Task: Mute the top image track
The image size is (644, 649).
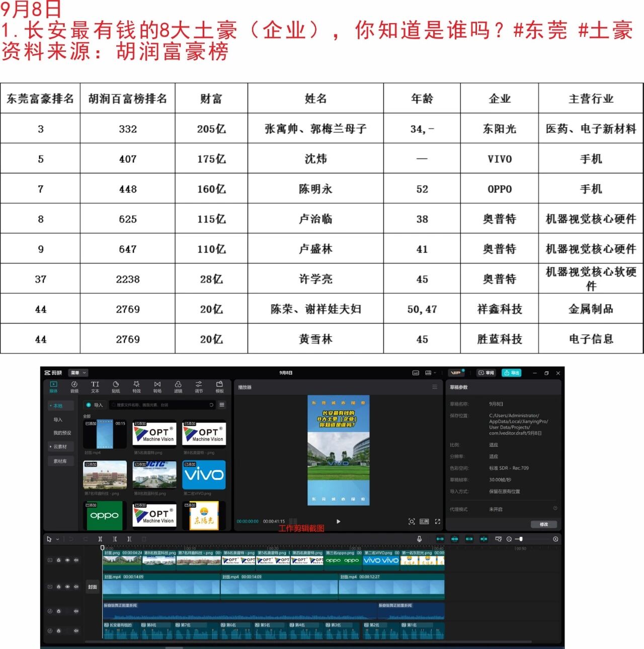Action: [76, 560]
